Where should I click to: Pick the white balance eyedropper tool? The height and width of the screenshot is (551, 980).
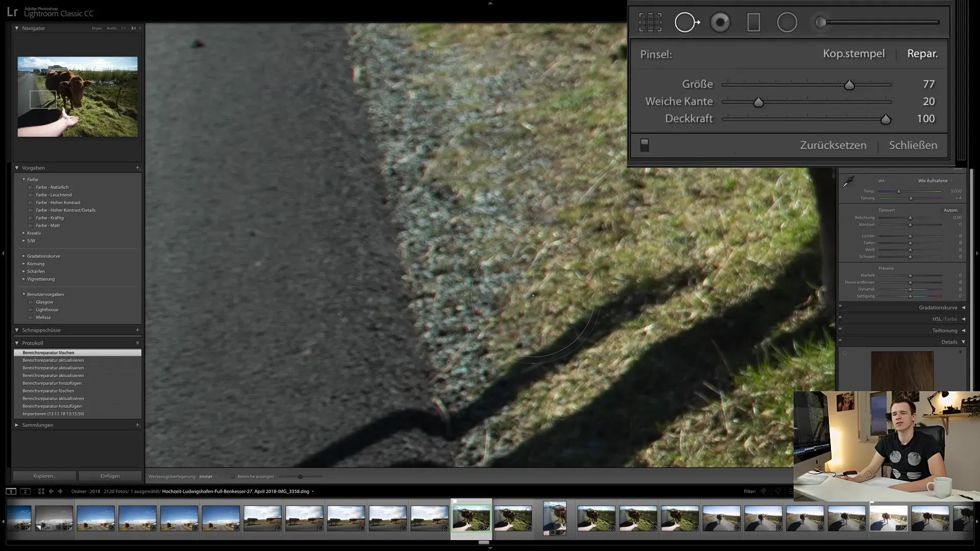848,181
